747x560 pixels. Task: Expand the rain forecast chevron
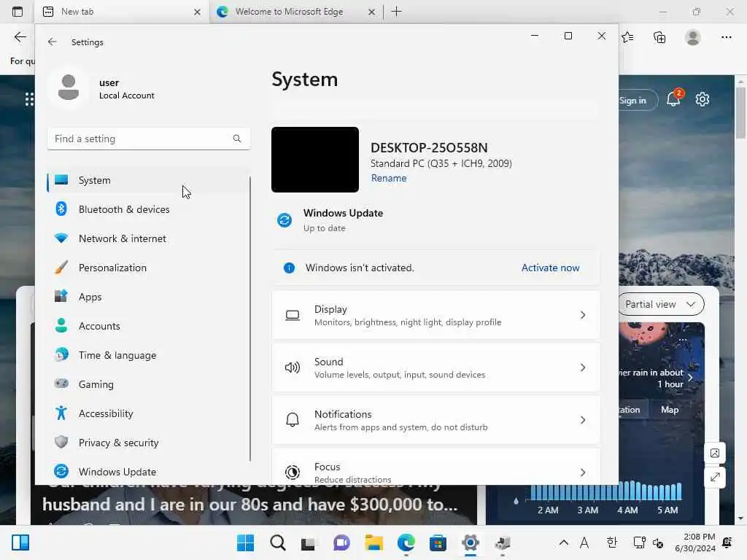tap(690, 378)
